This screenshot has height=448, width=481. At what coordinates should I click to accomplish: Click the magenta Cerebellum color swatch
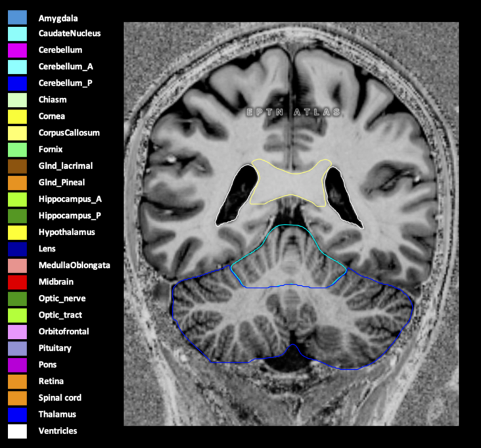pos(17,51)
